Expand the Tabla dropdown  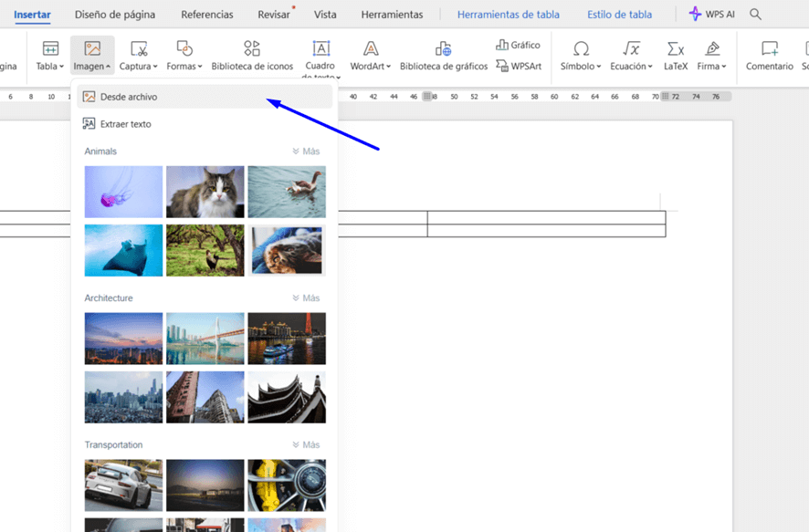tap(50, 66)
